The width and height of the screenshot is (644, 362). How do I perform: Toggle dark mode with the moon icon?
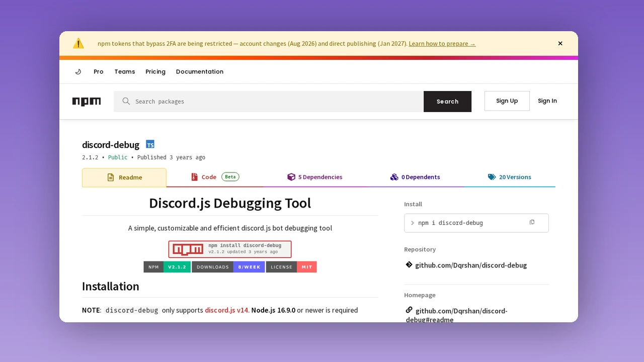[x=78, y=72]
